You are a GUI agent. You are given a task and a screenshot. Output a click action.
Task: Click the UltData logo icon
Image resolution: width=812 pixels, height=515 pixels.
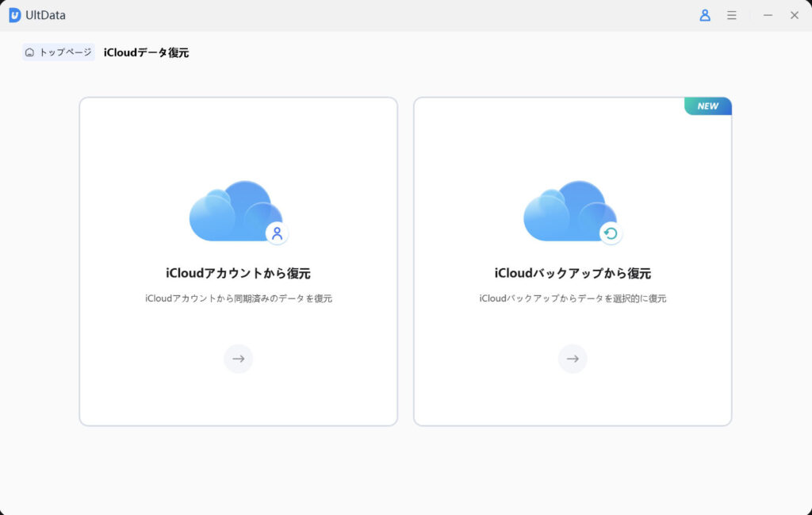pyautogui.click(x=15, y=15)
